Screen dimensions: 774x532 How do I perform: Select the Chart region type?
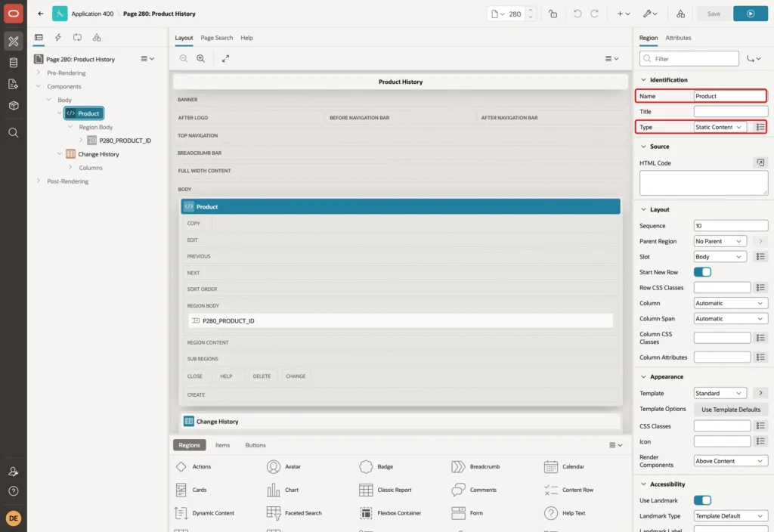(x=283, y=490)
